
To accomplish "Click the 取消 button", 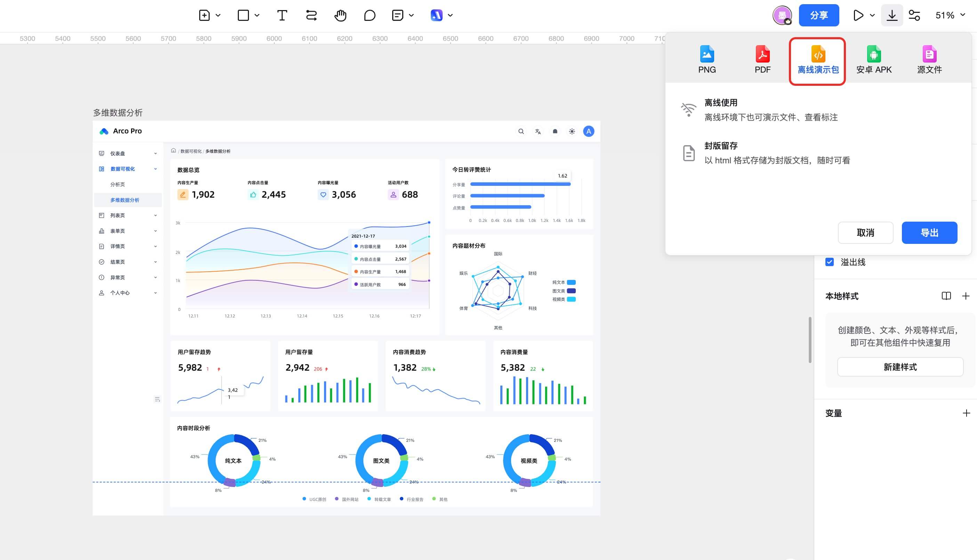I will coord(865,233).
